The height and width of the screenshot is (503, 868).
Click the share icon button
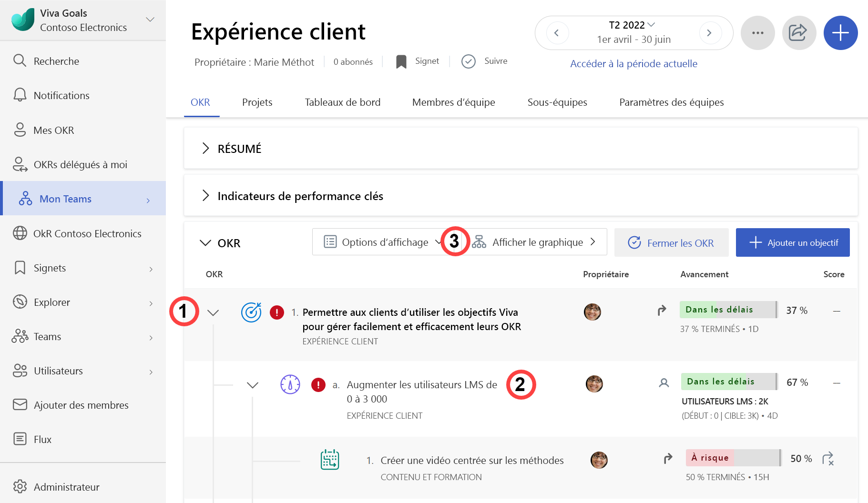pos(799,33)
